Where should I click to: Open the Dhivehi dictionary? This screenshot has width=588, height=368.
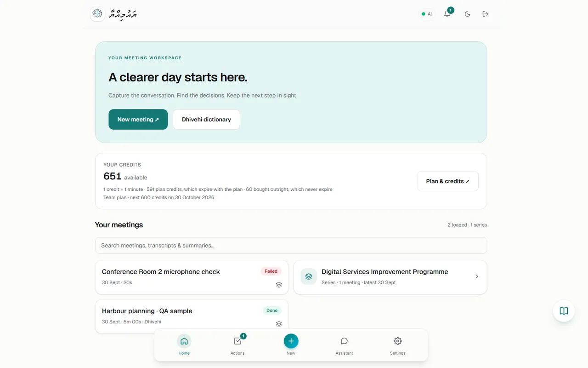click(x=206, y=120)
